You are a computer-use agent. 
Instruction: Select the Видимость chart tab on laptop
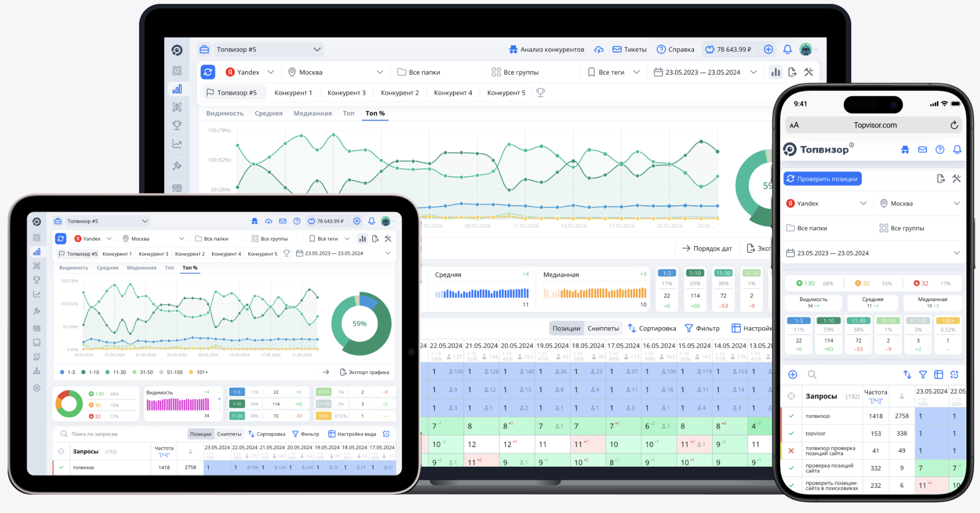click(225, 113)
